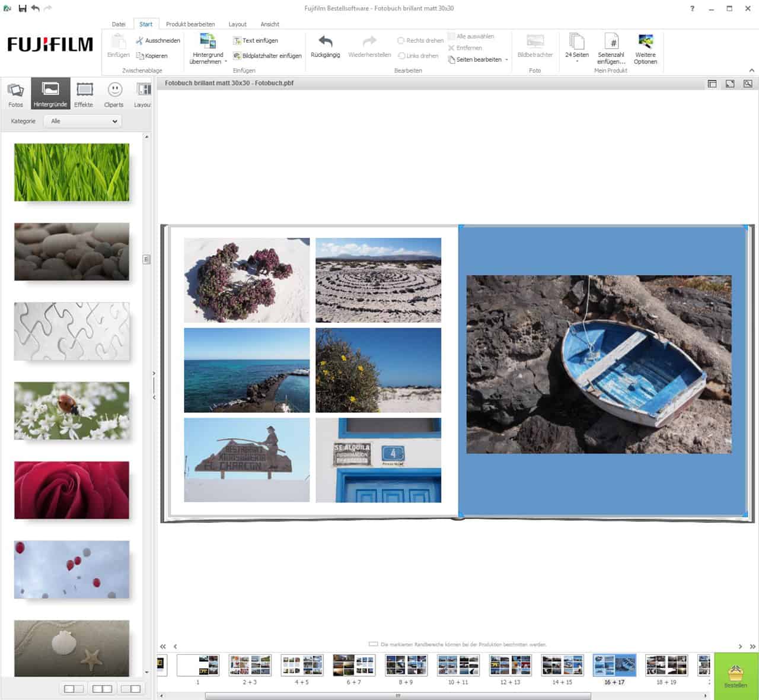Click the Seitenzahl einfügen icon
This screenshot has height=700, width=759.
611,42
